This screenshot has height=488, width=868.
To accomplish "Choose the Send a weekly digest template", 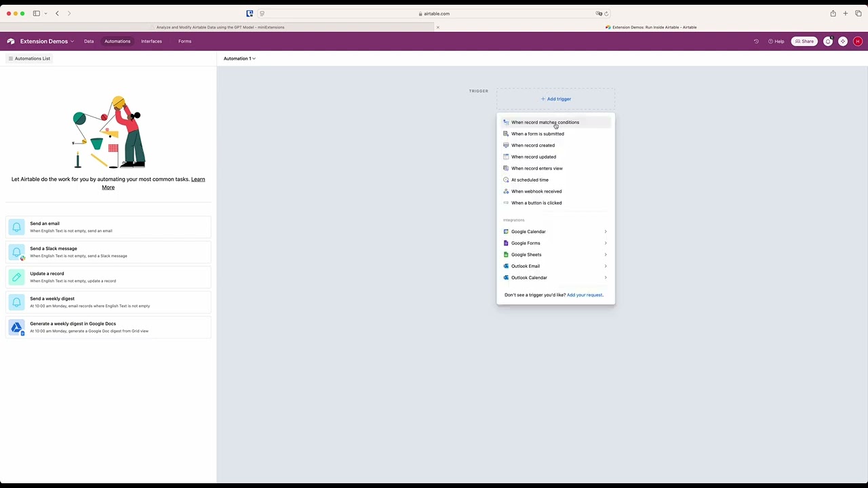I will coord(108,302).
